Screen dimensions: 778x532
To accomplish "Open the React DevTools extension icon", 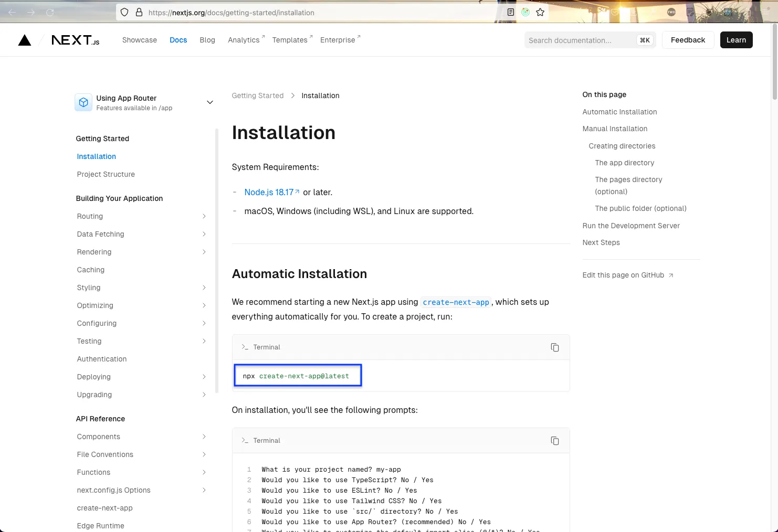I will [x=728, y=12].
